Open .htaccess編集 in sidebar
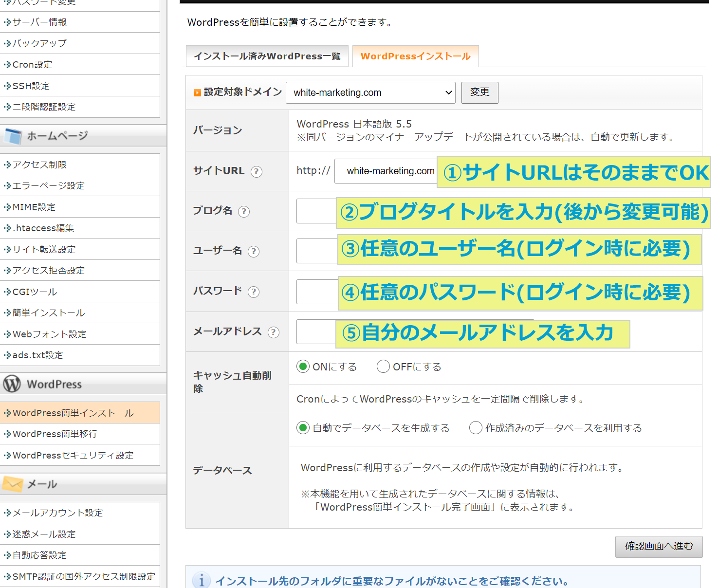The width and height of the screenshot is (718, 588). click(x=80, y=228)
